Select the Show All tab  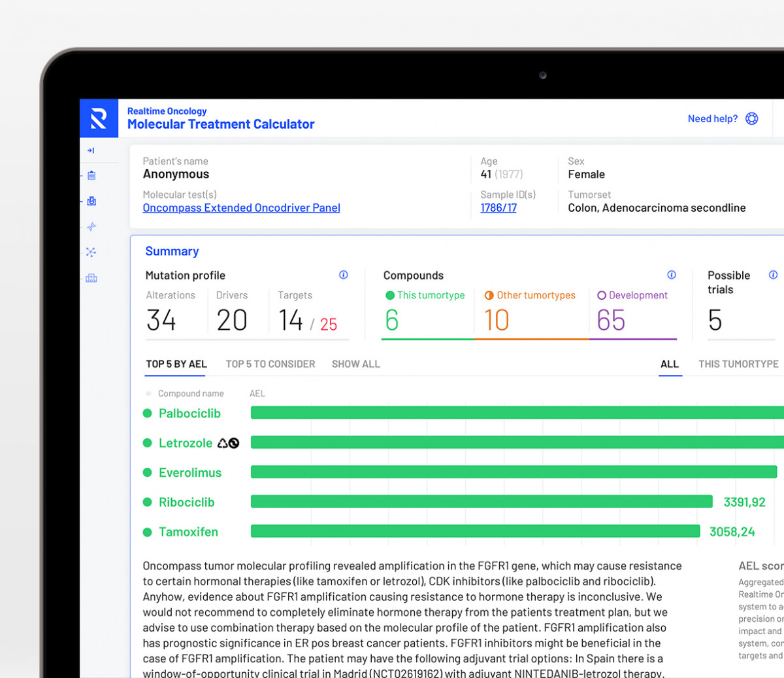[x=355, y=364]
